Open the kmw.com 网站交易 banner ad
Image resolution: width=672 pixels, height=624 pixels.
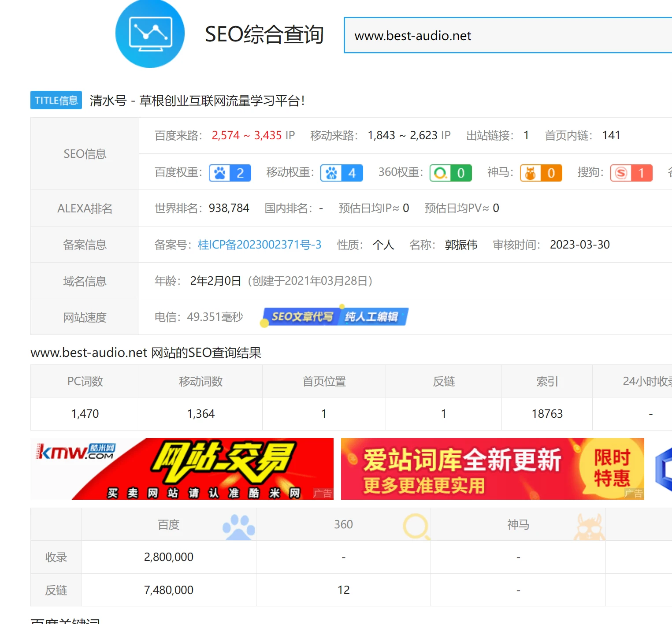coord(182,468)
